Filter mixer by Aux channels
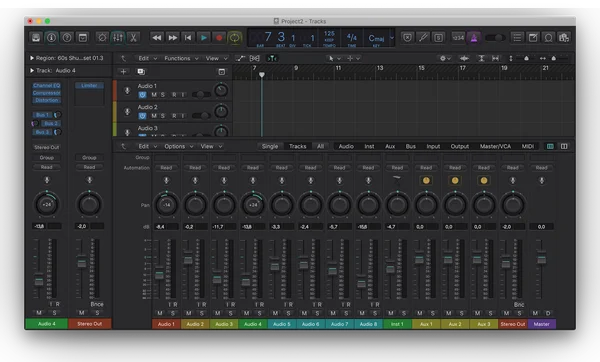This screenshot has height=362, width=600. tap(390, 146)
